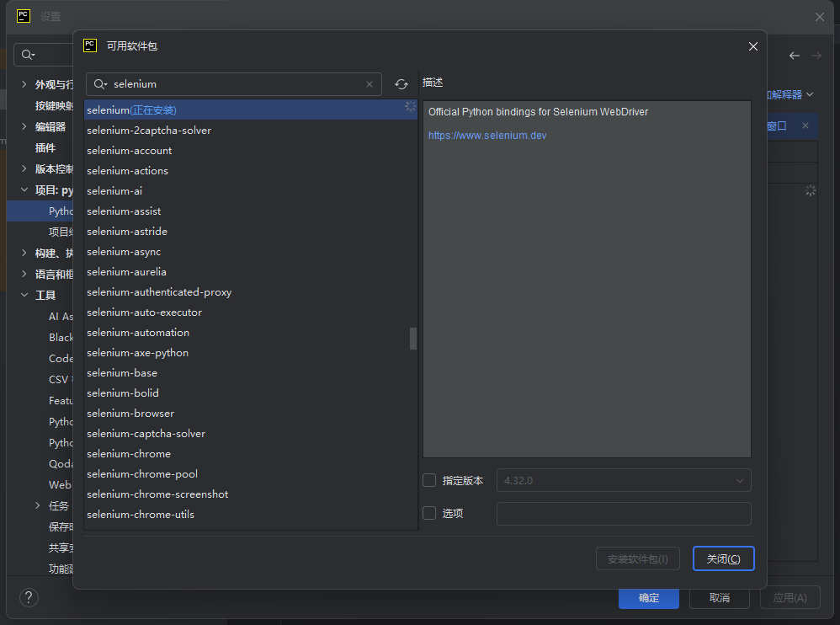Select the Web settings item under tools
Viewport: 840px width, 625px height.
tap(60, 484)
